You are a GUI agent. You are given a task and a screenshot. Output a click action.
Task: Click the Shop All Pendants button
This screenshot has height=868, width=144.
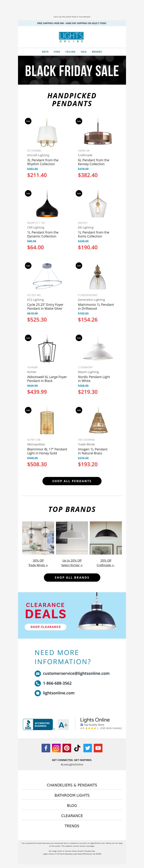72,481
